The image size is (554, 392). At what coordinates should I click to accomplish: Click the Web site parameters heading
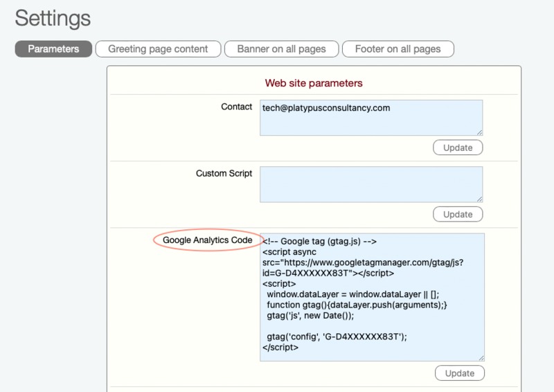[x=314, y=83]
